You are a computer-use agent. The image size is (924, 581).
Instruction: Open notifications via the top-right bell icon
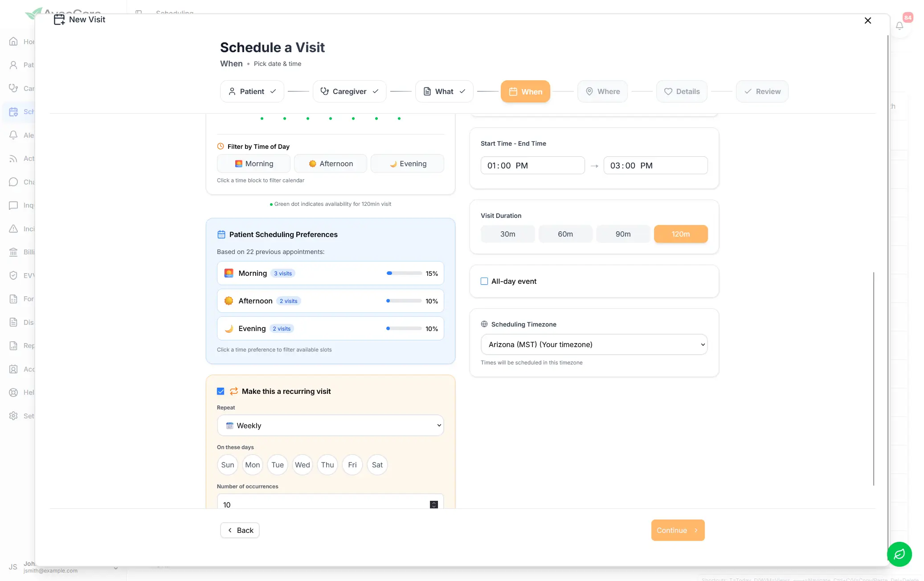tap(899, 25)
